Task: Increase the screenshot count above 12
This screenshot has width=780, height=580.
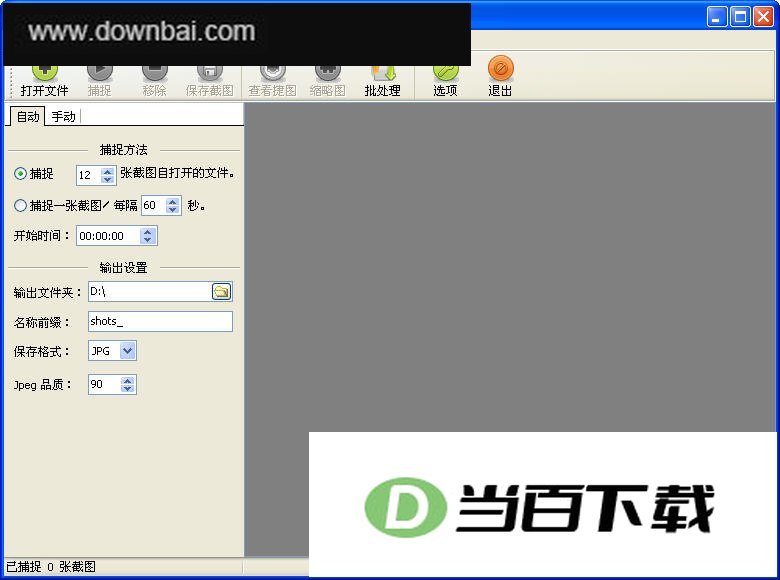Action: coord(107,171)
